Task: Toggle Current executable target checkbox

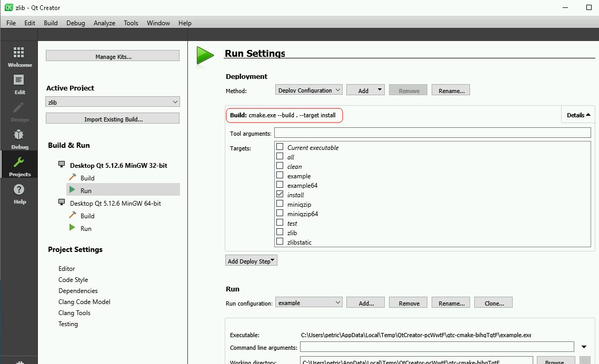Action: (x=280, y=147)
